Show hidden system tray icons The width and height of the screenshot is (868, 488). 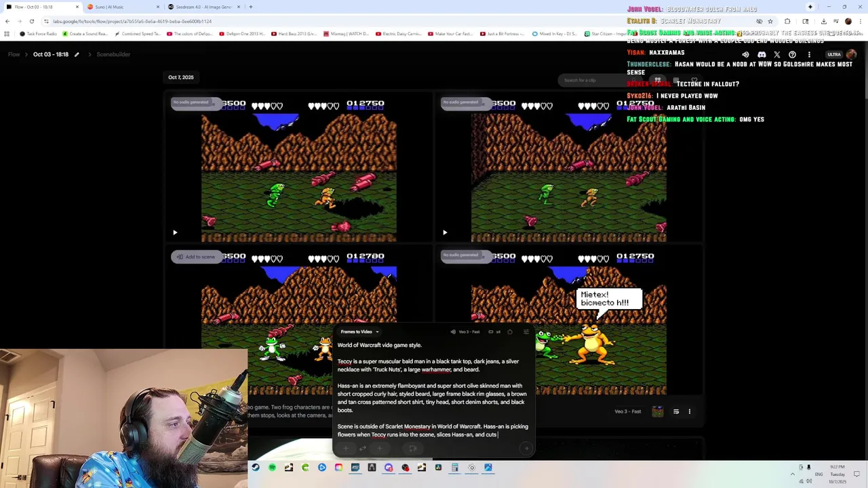pos(792,474)
